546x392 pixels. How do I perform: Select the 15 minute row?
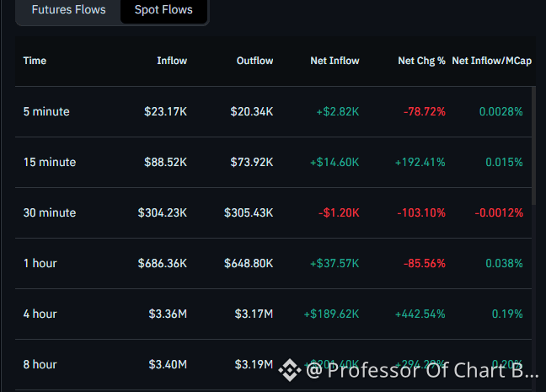tap(273, 162)
